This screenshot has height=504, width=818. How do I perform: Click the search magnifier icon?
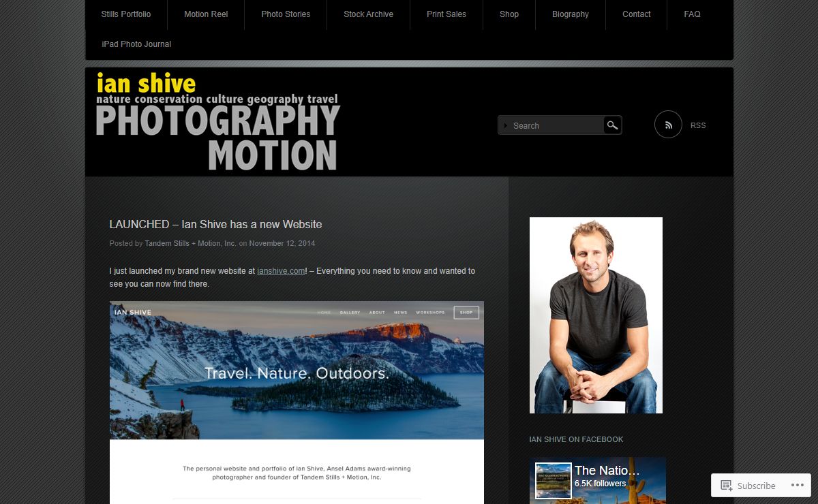point(612,125)
